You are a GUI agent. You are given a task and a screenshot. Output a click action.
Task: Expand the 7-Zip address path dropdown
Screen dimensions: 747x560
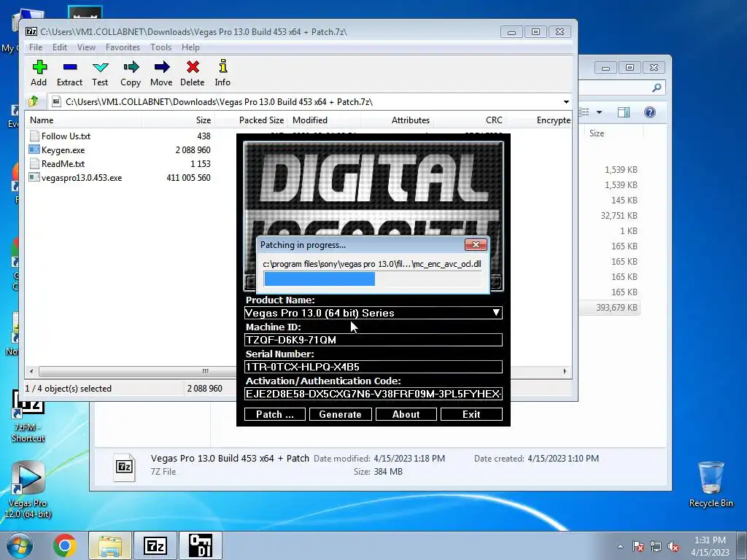(566, 102)
